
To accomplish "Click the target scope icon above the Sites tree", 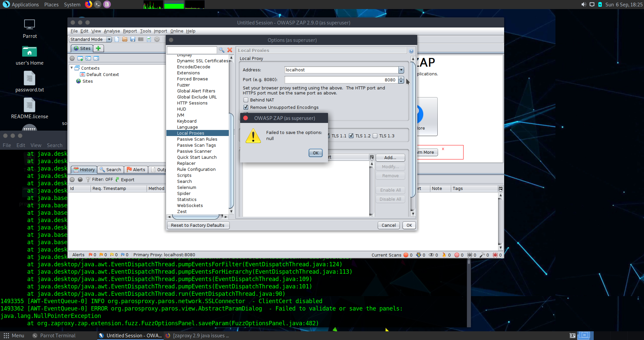I will 72,58.
